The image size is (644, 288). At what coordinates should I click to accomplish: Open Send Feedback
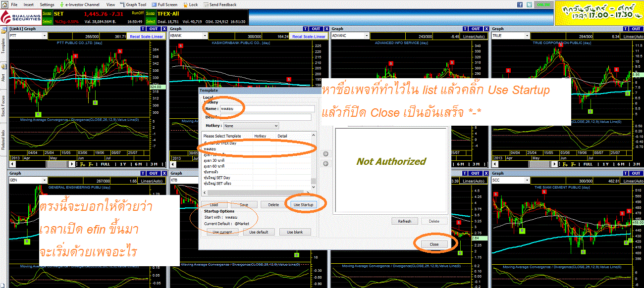219,4
